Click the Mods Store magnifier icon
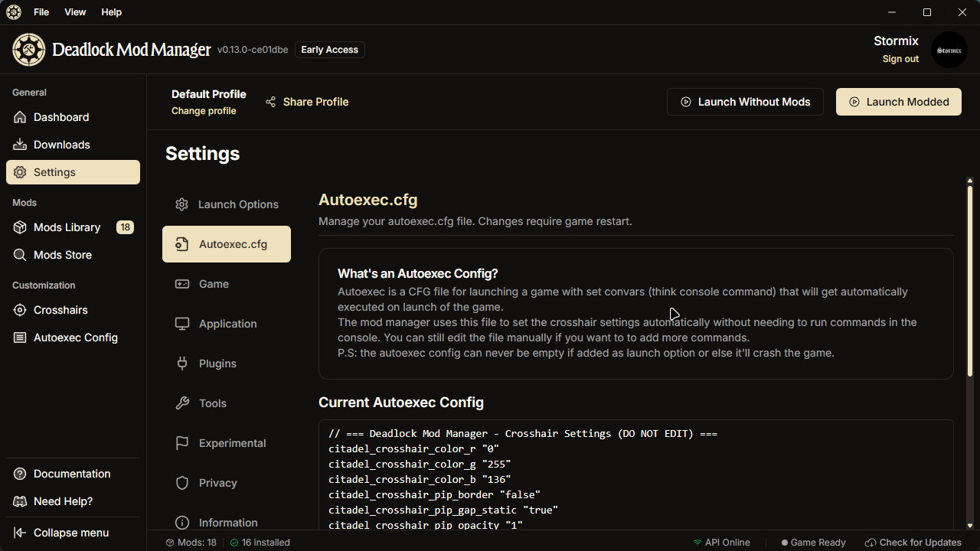980x551 pixels. click(x=20, y=255)
